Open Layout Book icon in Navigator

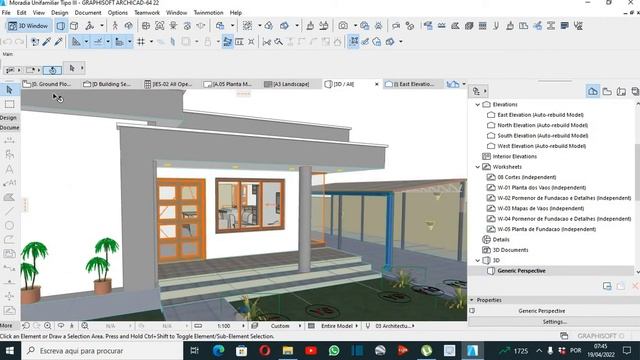coord(621,91)
